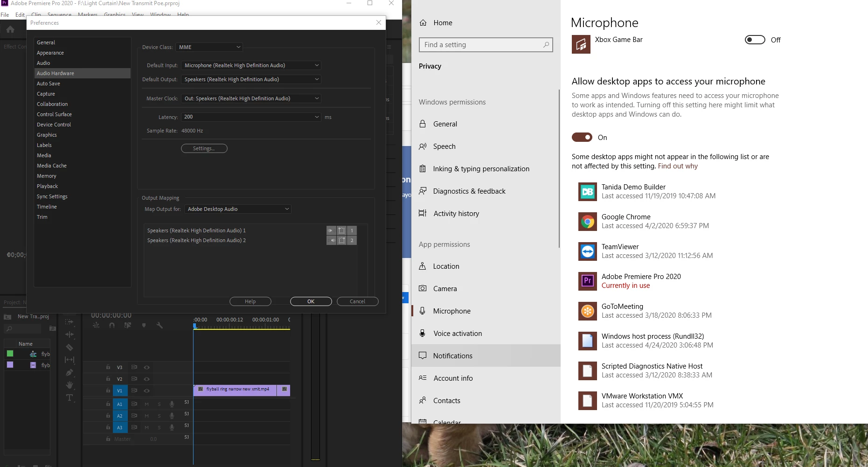
Task: Toggle the timeline Snap magnet icon
Action: [112, 325]
